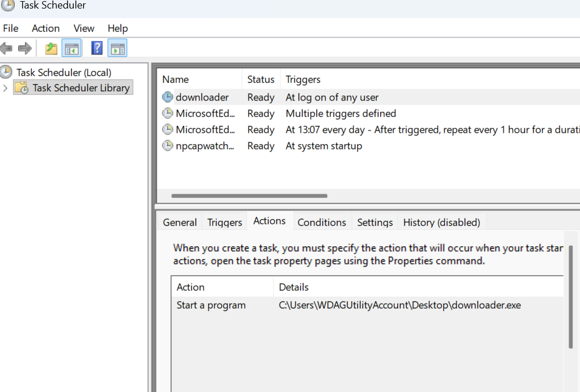
Task: Click the clock icon of the Multiple triggers task
Action: (x=167, y=113)
